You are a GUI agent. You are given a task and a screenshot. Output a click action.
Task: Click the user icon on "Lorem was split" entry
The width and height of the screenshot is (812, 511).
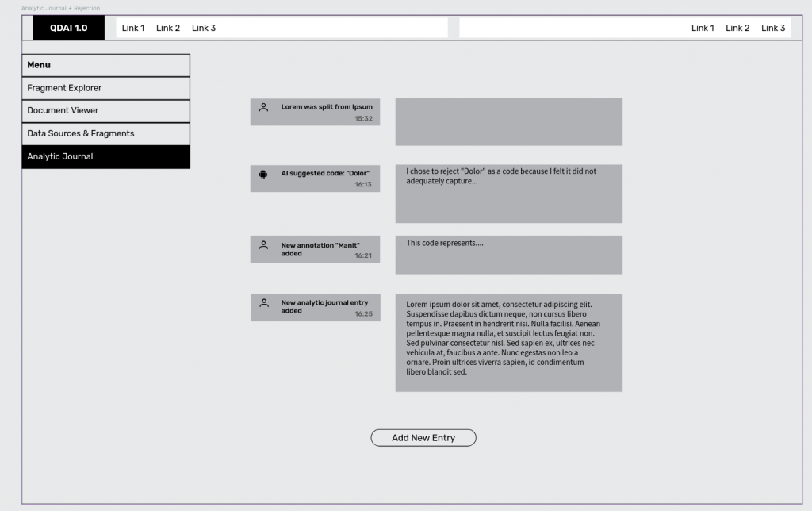coord(263,106)
